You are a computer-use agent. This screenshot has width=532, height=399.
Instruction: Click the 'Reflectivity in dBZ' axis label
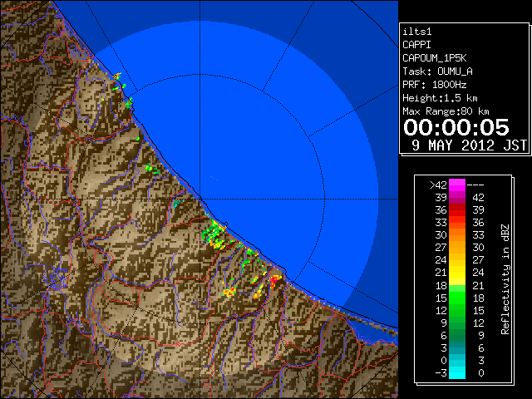(x=505, y=279)
